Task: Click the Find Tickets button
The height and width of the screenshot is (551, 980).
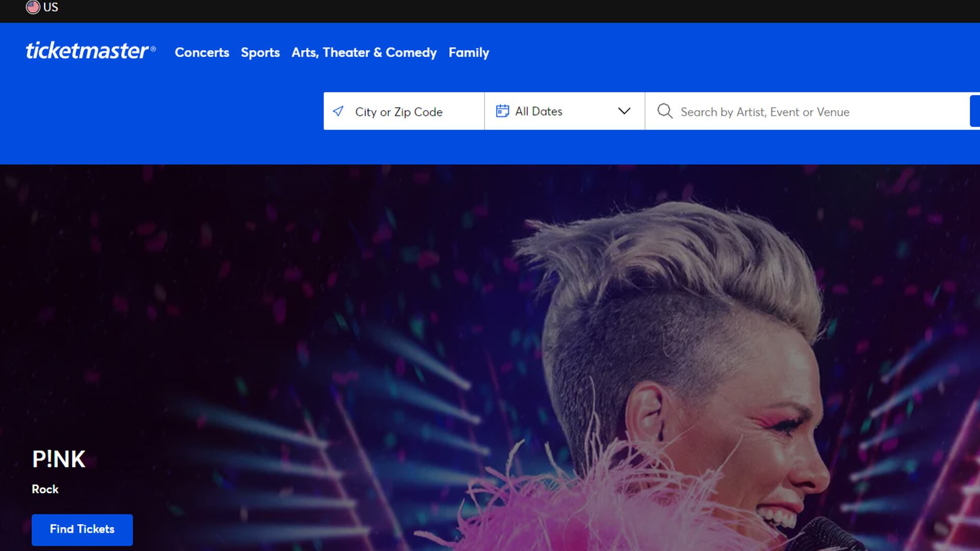Action: [x=82, y=530]
